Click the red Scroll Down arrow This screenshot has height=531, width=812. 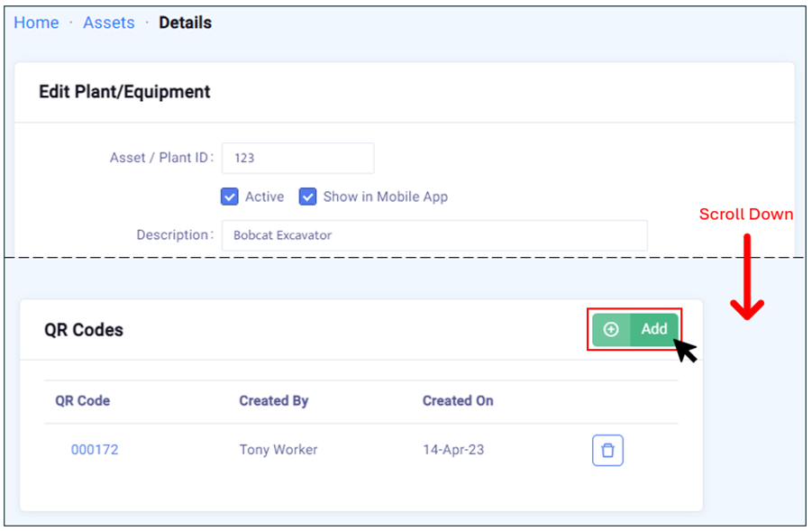coord(746,279)
